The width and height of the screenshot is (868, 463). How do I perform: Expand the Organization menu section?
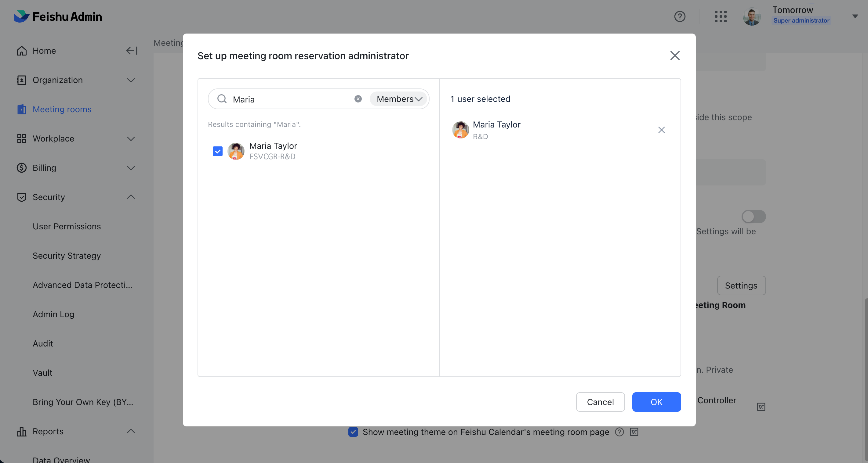pos(131,80)
